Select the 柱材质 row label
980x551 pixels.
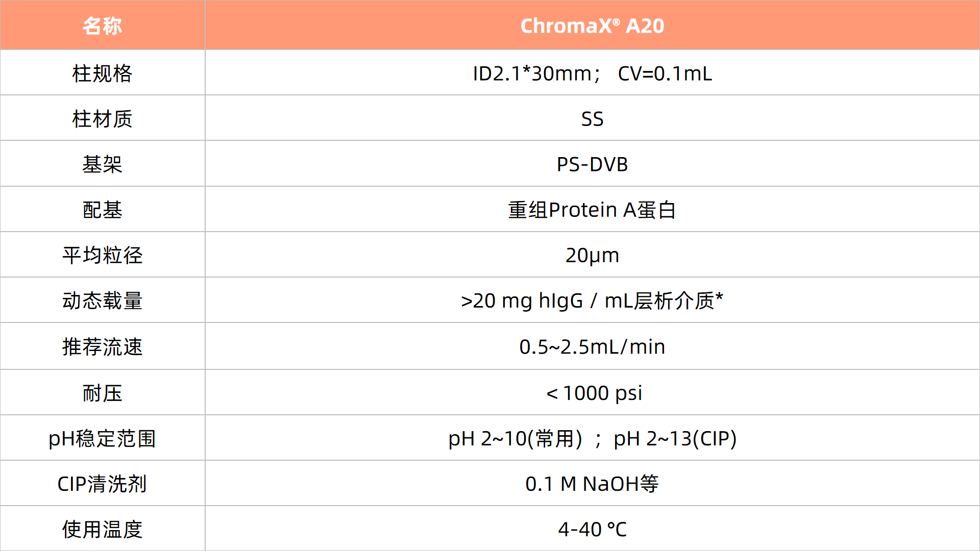[102, 119]
